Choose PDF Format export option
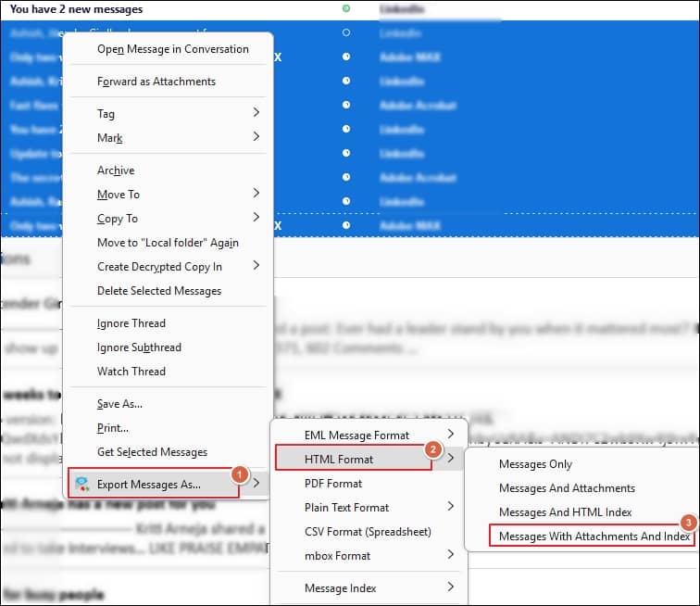 click(x=333, y=484)
